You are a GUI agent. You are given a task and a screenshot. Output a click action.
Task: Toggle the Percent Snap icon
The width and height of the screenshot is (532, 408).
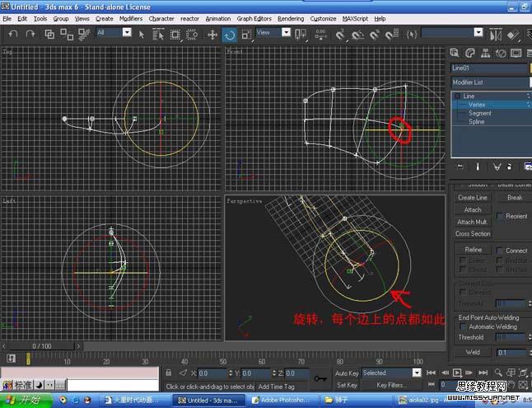375,35
